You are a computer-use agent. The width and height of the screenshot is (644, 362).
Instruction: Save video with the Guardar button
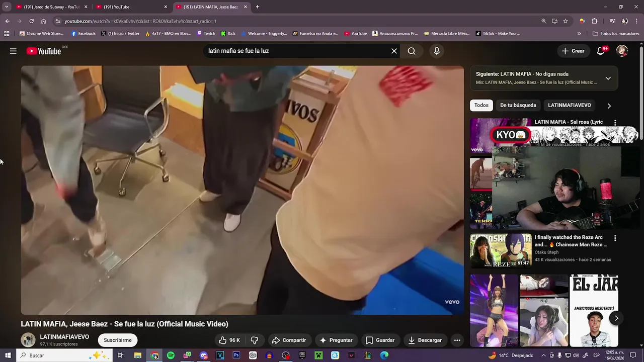click(x=380, y=340)
